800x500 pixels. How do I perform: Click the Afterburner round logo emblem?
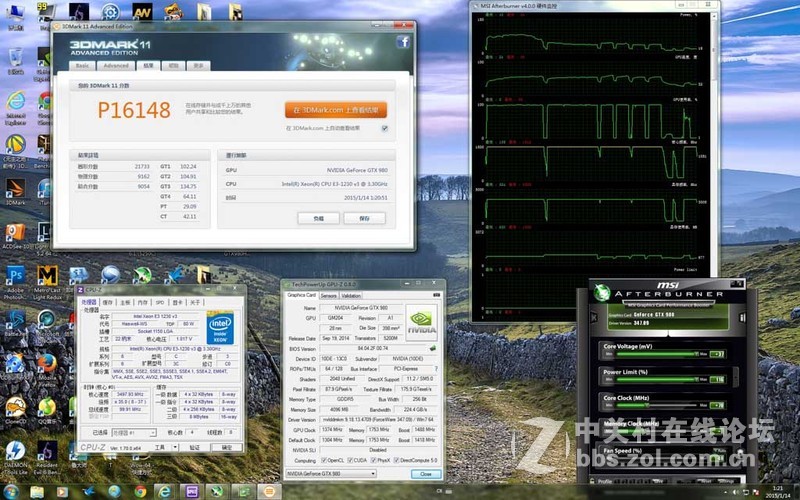tap(602, 292)
